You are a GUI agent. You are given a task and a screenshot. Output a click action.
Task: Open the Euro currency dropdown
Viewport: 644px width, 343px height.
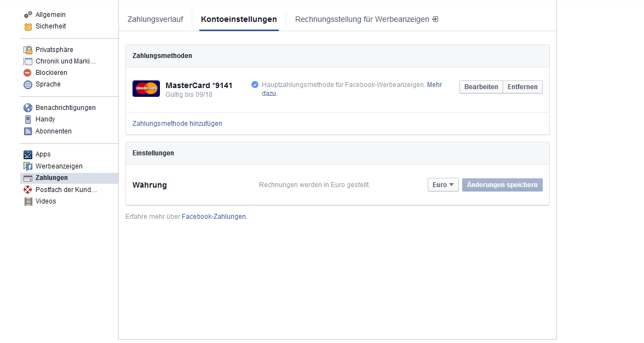tap(443, 185)
